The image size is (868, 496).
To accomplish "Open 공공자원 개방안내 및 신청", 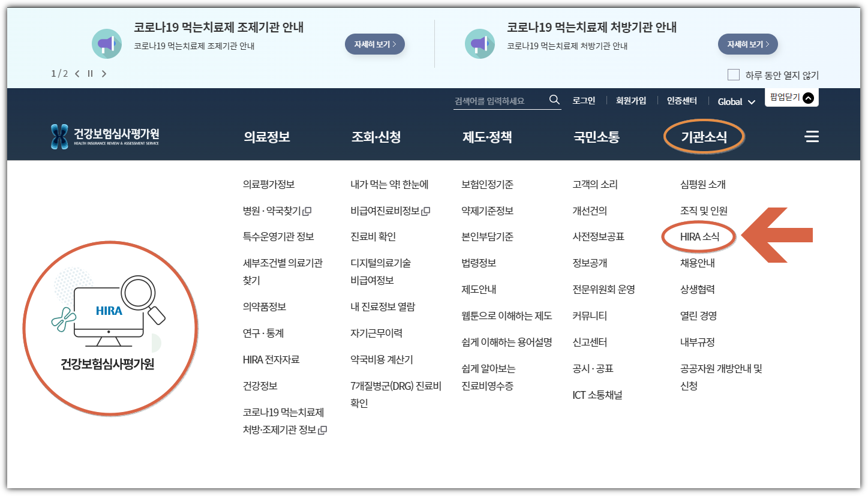I will point(721,377).
